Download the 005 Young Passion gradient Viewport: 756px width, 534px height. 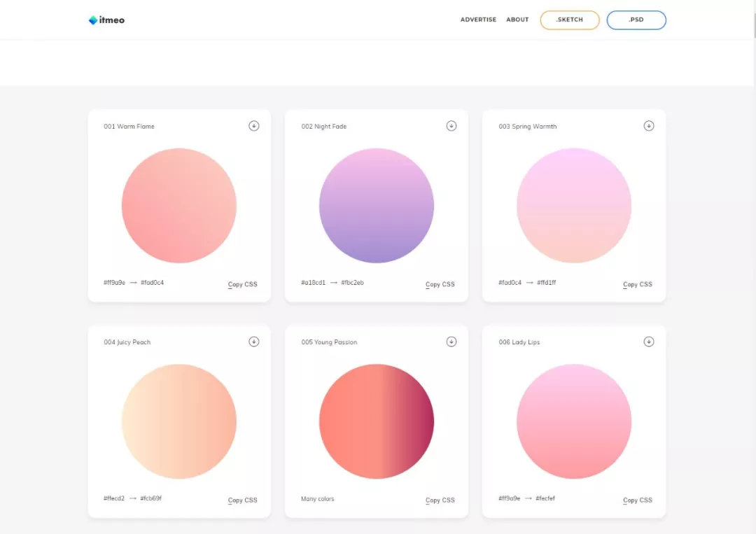pyautogui.click(x=451, y=342)
